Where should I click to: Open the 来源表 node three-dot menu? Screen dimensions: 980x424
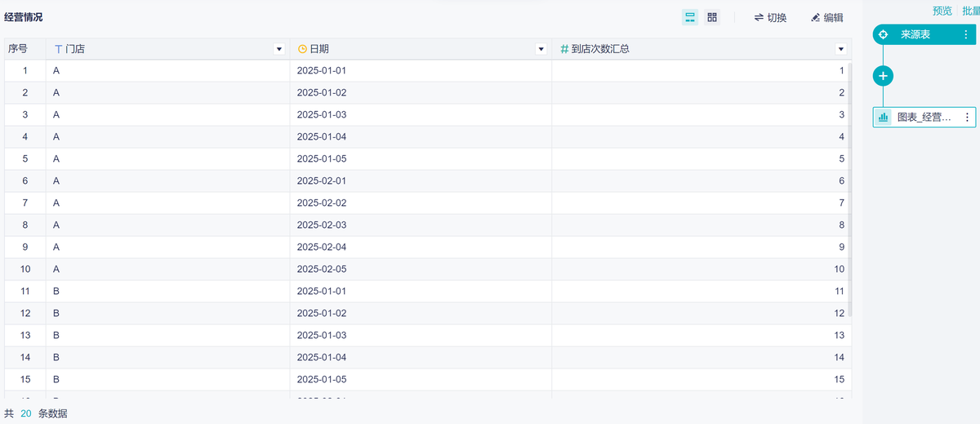[966, 34]
